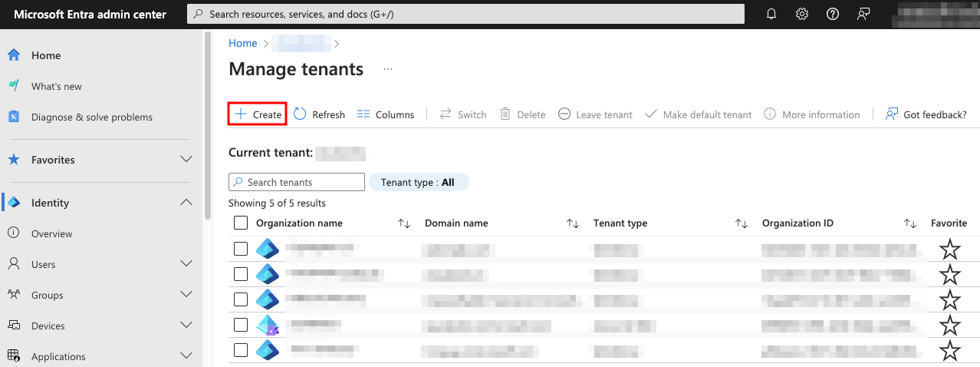Favorite the first tenant row star
Image resolution: width=980 pixels, height=367 pixels.
(x=950, y=249)
